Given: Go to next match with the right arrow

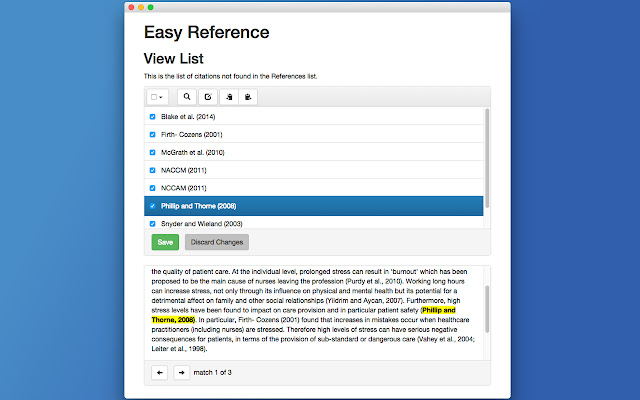Looking at the screenshot, I should click(182, 372).
